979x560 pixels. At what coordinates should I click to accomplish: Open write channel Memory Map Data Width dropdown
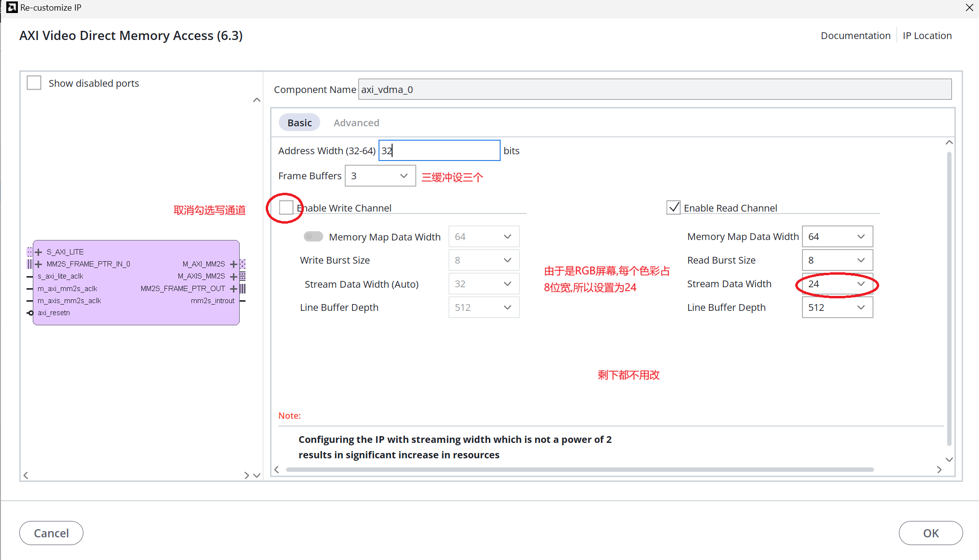click(484, 237)
